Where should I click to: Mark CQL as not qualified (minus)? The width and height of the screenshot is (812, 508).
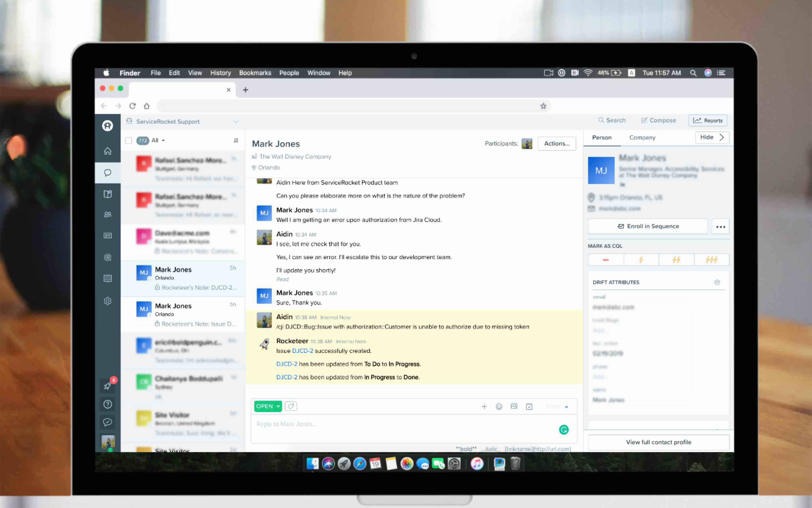pyautogui.click(x=606, y=260)
